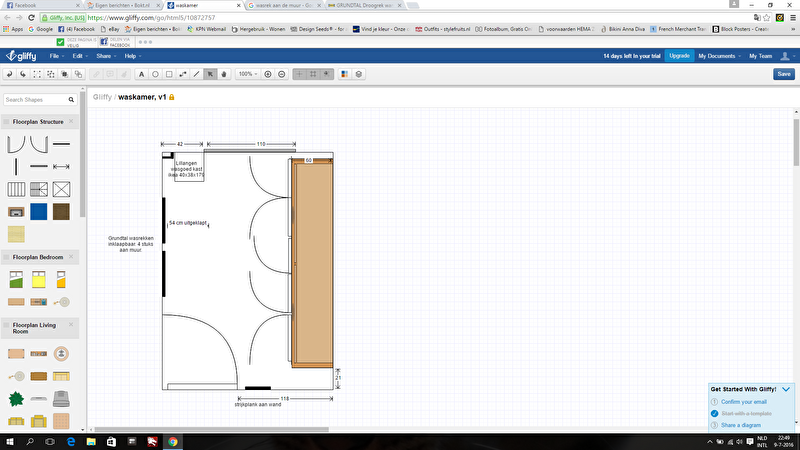Click the shape search magnifier icon
The image size is (800, 450).
[71, 100]
